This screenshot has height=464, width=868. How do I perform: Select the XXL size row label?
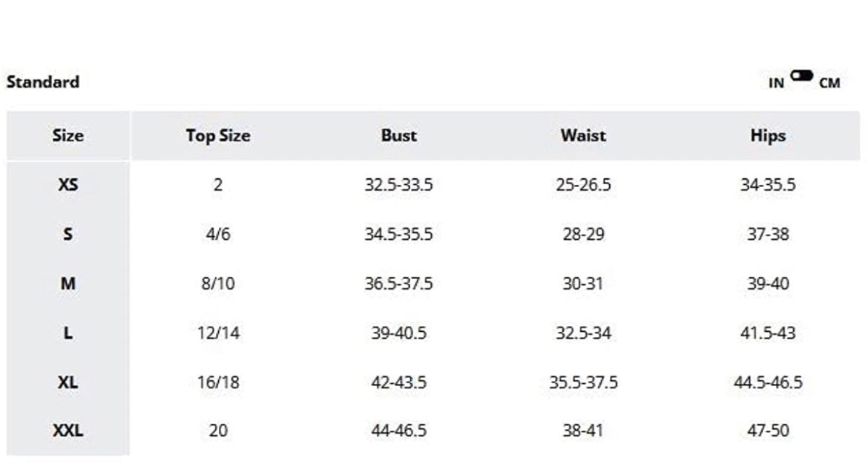click(x=68, y=431)
